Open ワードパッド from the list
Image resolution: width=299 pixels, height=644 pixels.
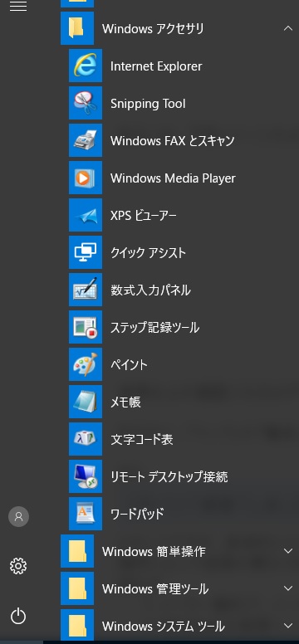pyautogui.click(x=179, y=515)
